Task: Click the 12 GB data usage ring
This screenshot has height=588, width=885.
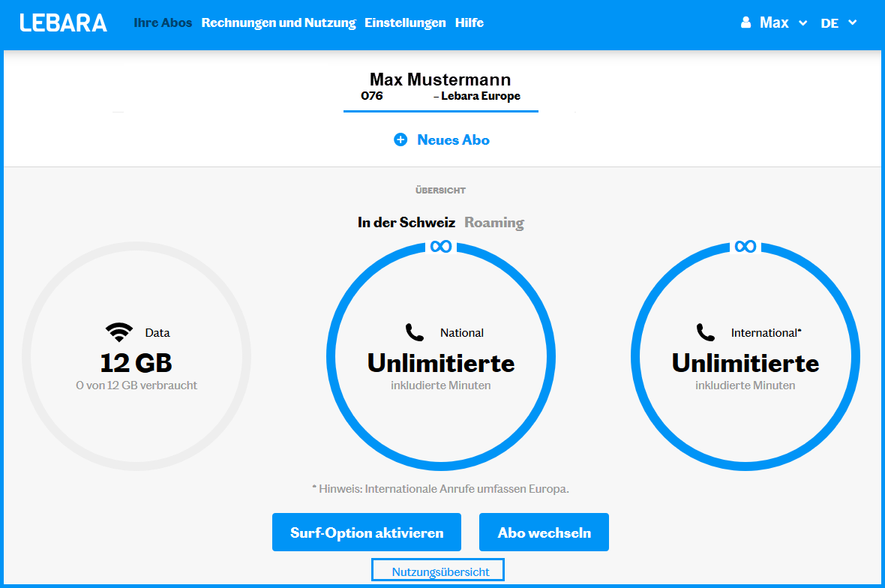Action: click(136, 356)
